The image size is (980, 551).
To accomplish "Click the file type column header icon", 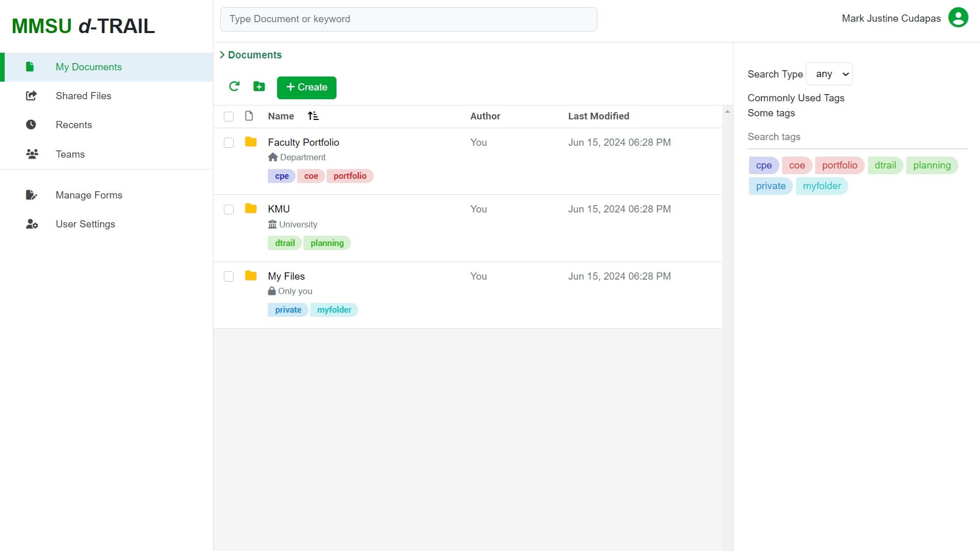I will [x=249, y=116].
